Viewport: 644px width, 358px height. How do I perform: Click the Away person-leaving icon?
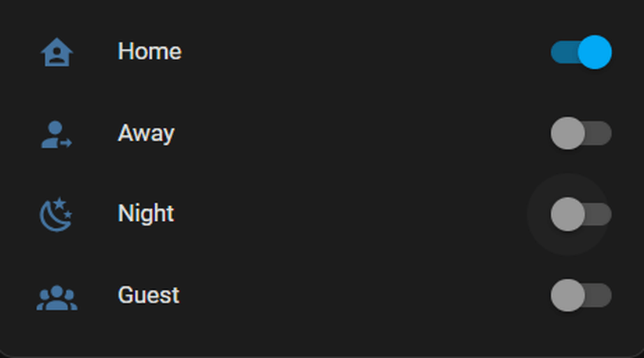tap(56, 134)
